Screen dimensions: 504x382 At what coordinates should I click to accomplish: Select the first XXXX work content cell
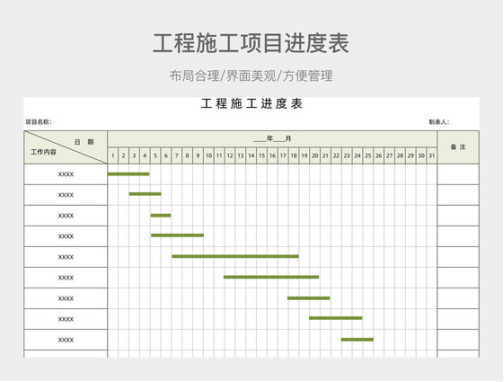click(66, 174)
